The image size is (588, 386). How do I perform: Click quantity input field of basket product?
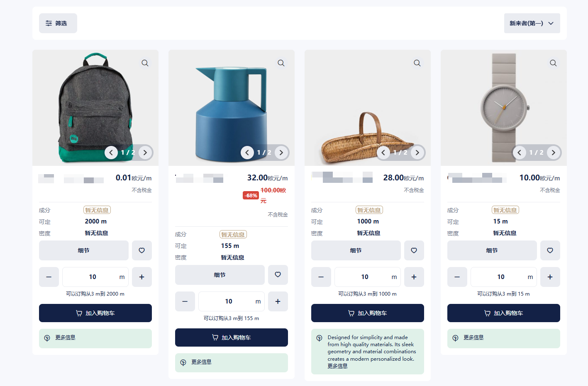[x=368, y=277]
